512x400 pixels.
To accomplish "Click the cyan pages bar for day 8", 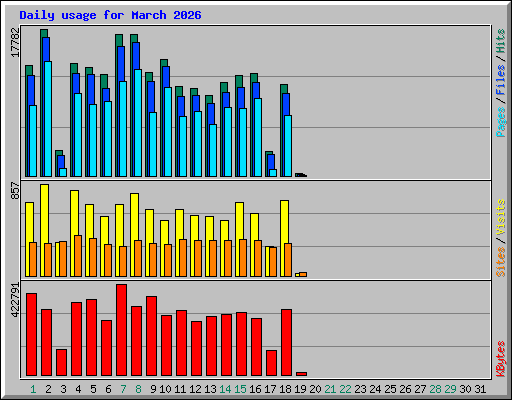I will click(138, 123).
